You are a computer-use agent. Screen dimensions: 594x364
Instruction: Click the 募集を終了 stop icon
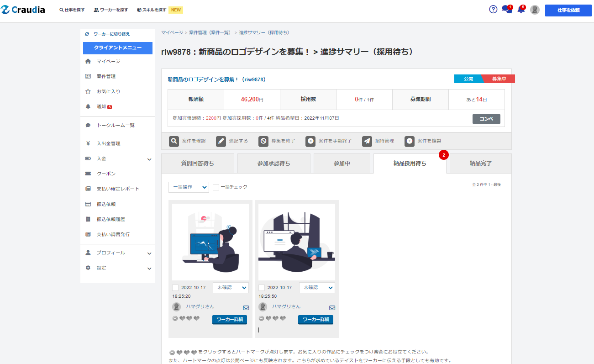[263, 141]
